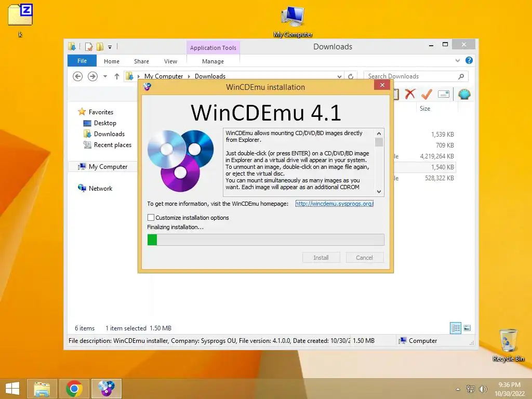
Task: Open the Recycle Bin on the desktop
Action: (x=508, y=345)
